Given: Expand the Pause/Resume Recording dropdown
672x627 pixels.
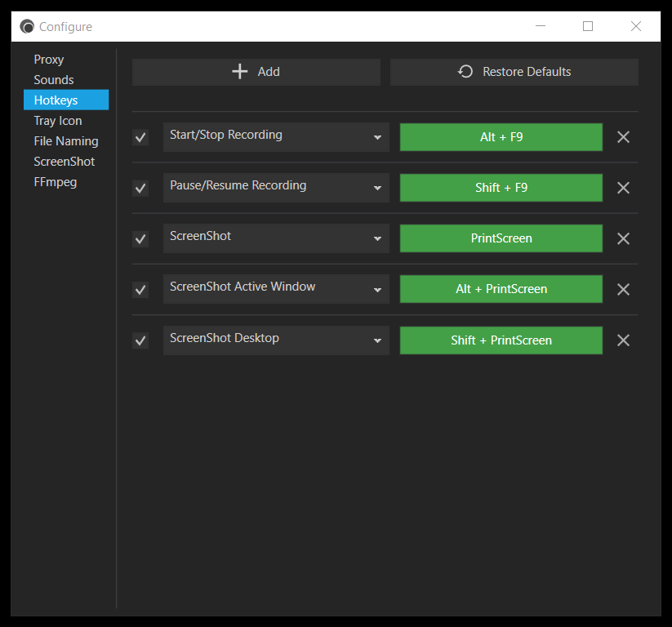Looking at the screenshot, I should [276, 188].
